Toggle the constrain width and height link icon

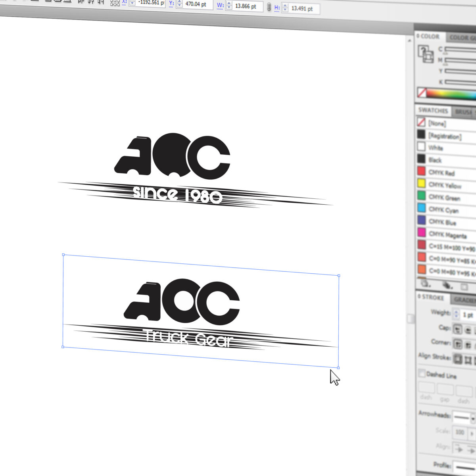[x=269, y=7]
